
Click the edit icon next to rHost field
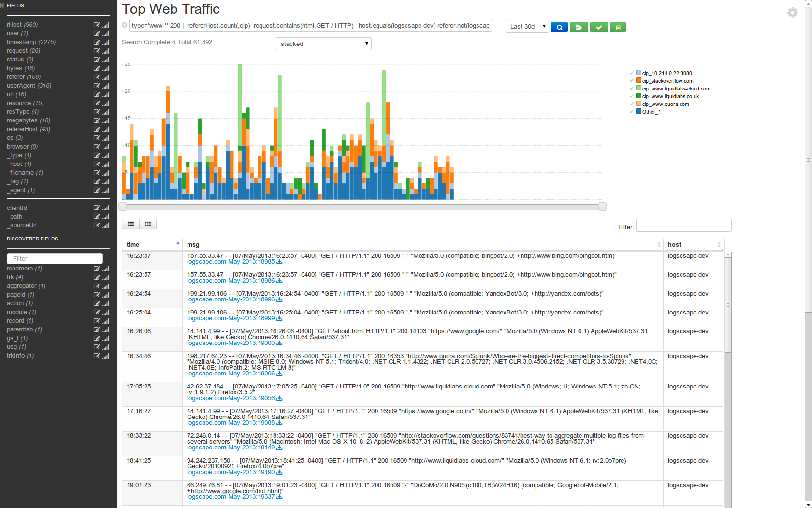tap(97, 25)
